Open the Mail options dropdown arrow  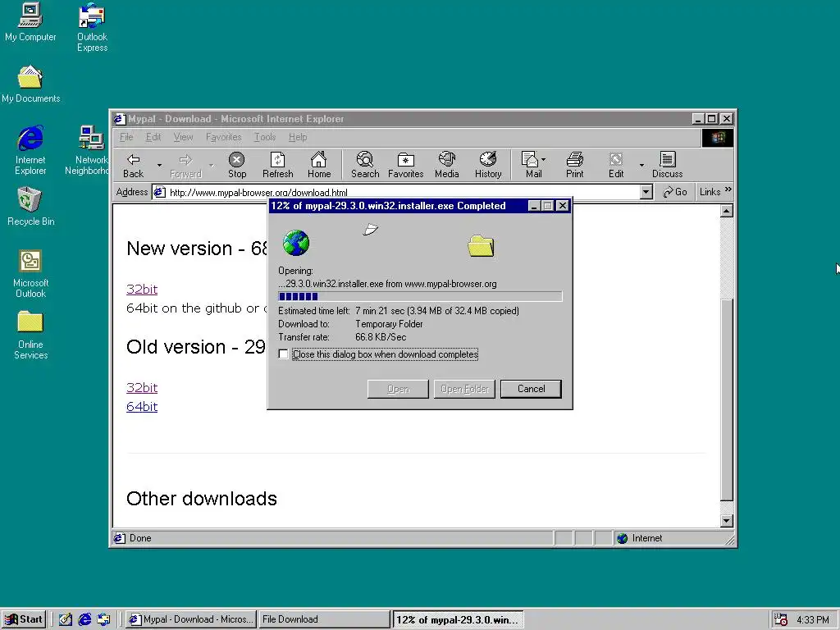544,159
